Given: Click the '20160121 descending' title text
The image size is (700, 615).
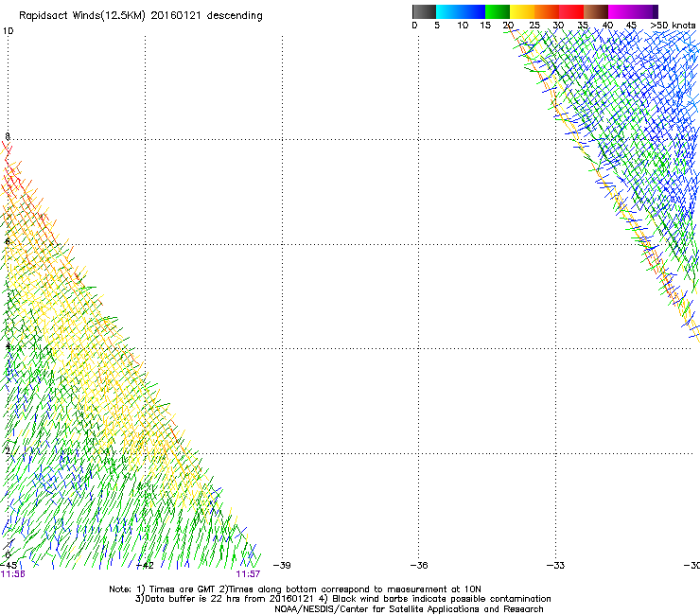Looking at the screenshot, I should click(x=207, y=16).
